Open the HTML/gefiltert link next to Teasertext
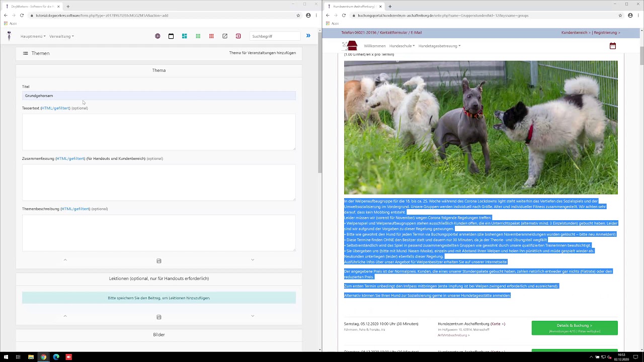This screenshot has height=362, width=644. pyautogui.click(x=55, y=108)
